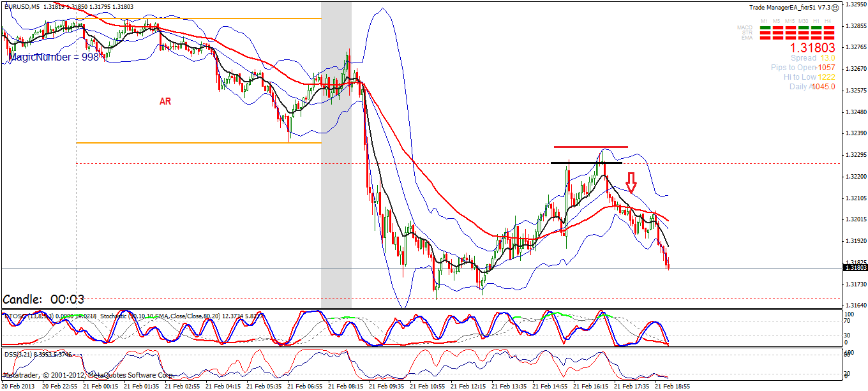Click the large red 1.31803 price readout
This screenshot has width=868, height=391.
pyautogui.click(x=812, y=48)
